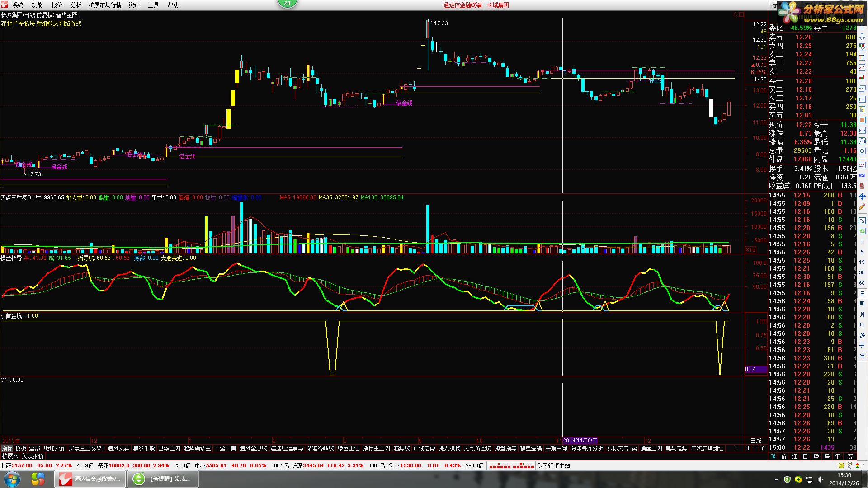
Task: Select the RSI indicator icon
Action: click(862, 175)
